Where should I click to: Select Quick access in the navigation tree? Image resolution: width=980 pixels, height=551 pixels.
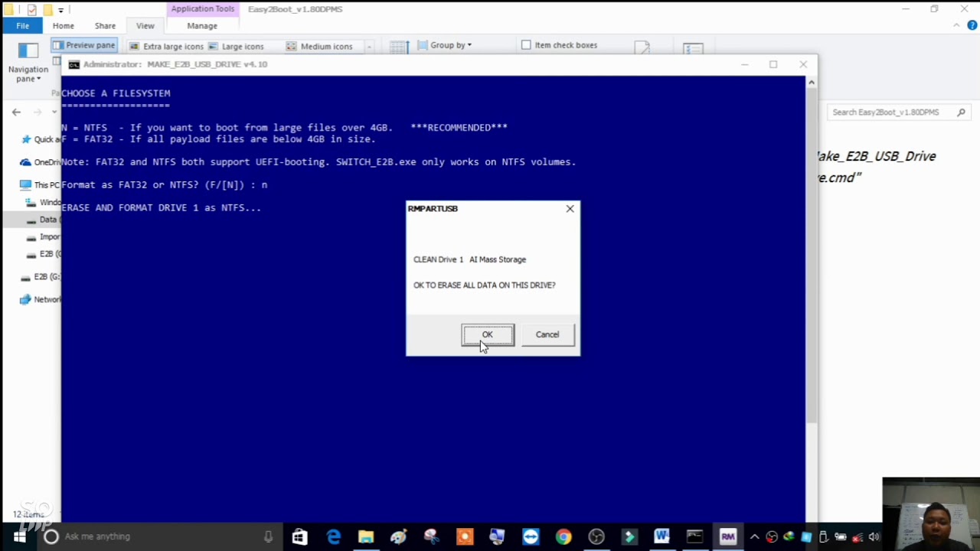41,139
